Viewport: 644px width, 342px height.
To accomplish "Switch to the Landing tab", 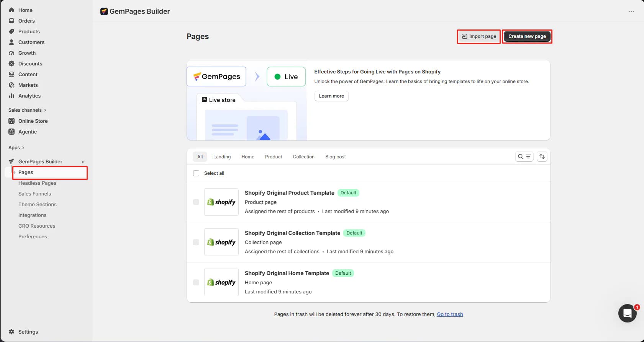I will point(222,157).
